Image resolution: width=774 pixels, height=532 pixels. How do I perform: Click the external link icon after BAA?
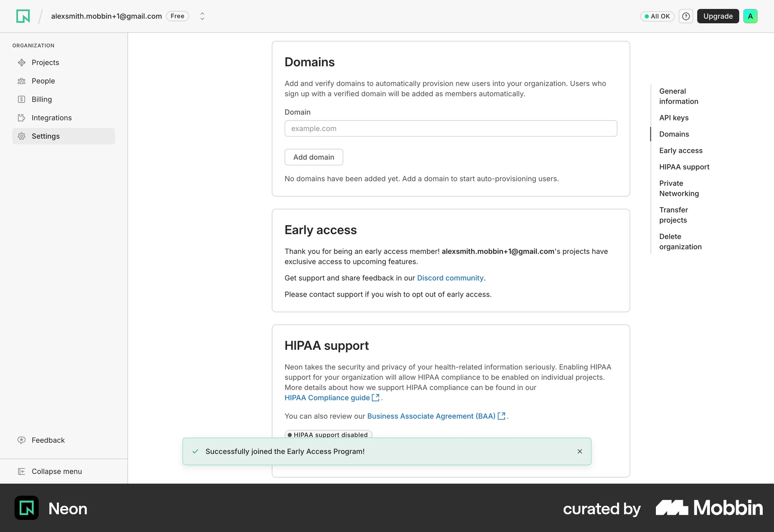point(501,416)
